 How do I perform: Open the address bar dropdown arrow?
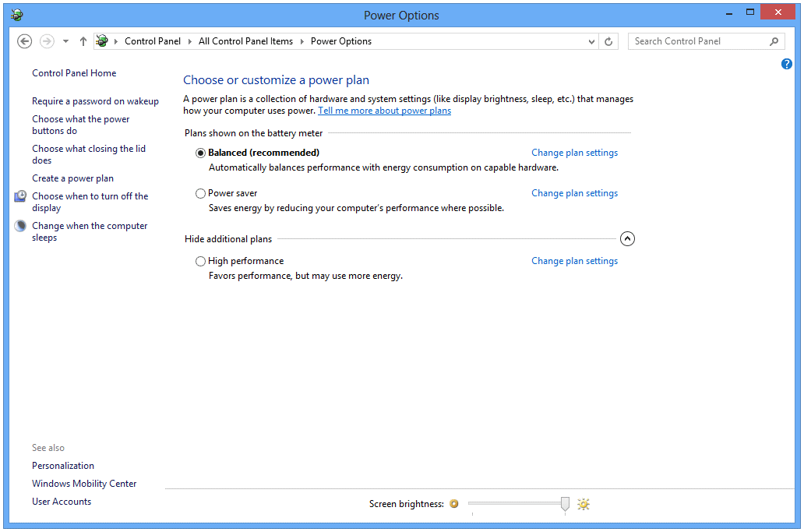click(x=590, y=41)
